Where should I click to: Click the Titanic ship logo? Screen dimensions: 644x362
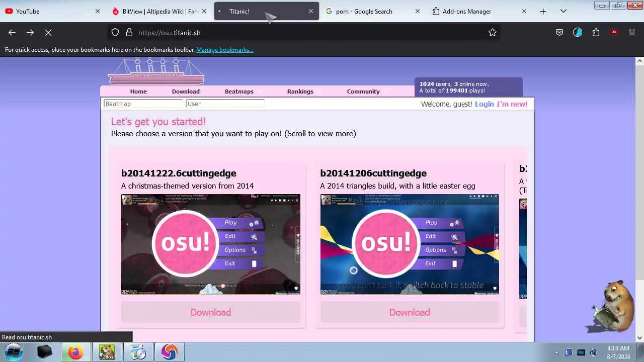coord(156,71)
